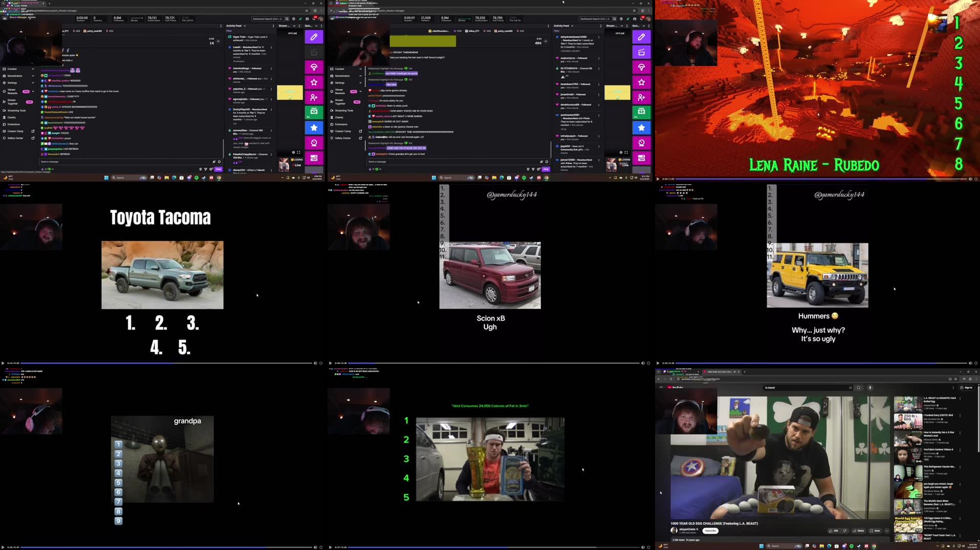
Task: Click add-user quick action in 0:00:00 session dashboard
Action: click(x=314, y=97)
